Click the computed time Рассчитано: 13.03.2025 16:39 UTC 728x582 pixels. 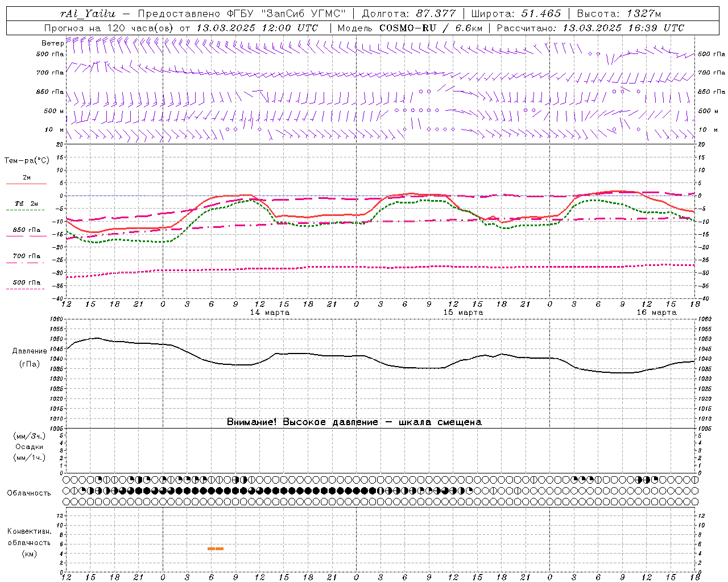[x=590, y=28]
